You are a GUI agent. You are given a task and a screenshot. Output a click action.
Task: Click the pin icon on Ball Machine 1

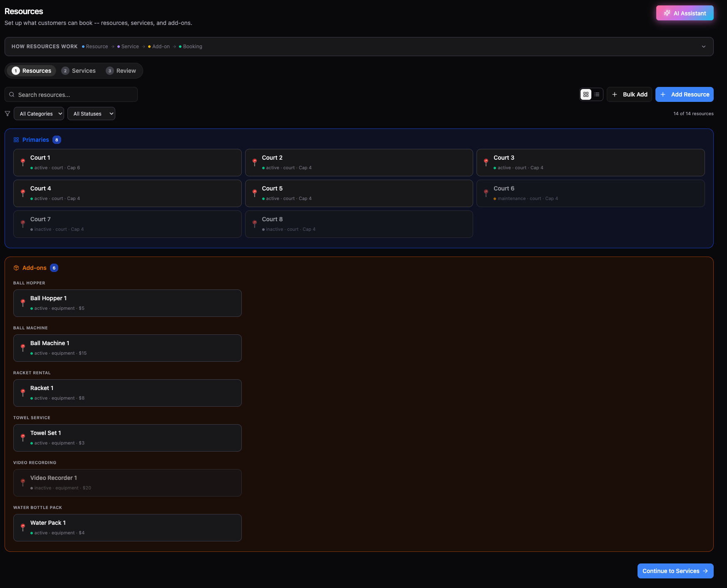23,348
